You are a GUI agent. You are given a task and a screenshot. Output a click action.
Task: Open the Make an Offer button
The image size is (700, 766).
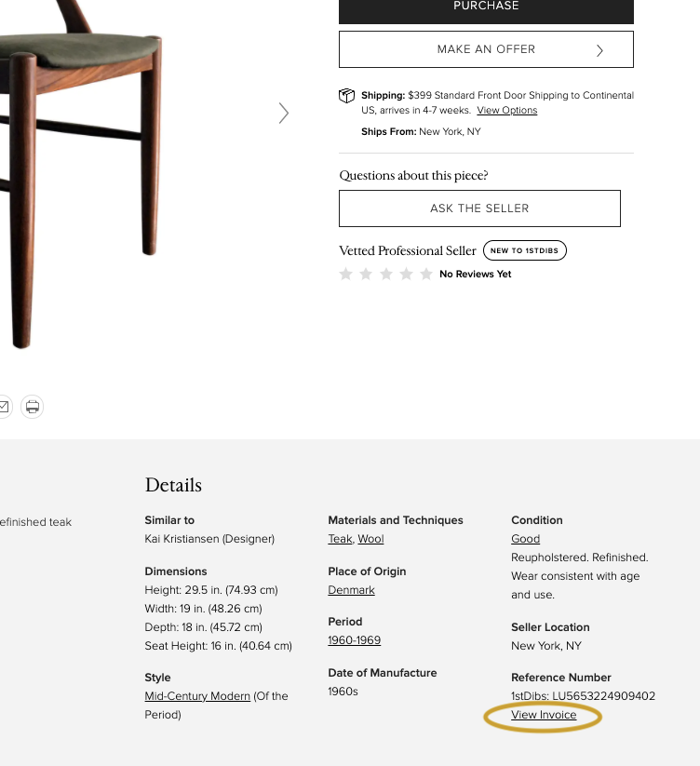click(x=486, y=49)
